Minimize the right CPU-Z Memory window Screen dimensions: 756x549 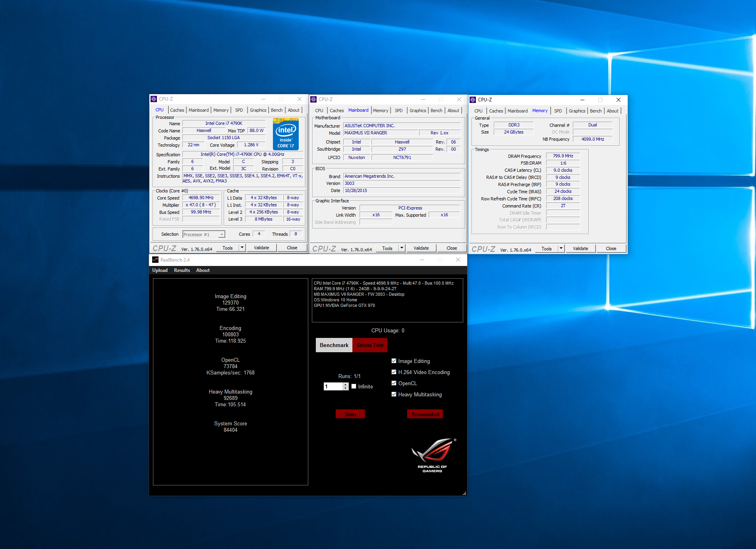point(582,100)
